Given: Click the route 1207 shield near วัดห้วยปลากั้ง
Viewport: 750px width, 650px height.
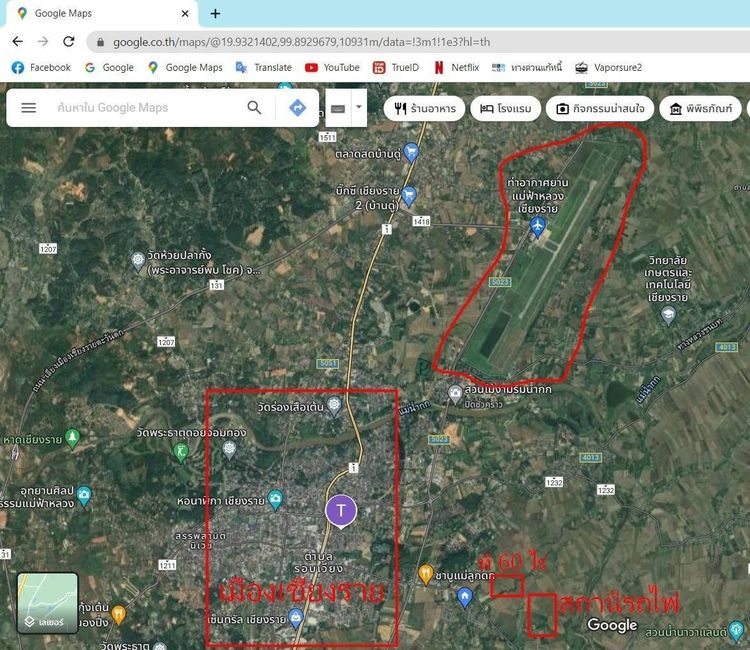Looking at the screenshot, I should click(48, 248).
